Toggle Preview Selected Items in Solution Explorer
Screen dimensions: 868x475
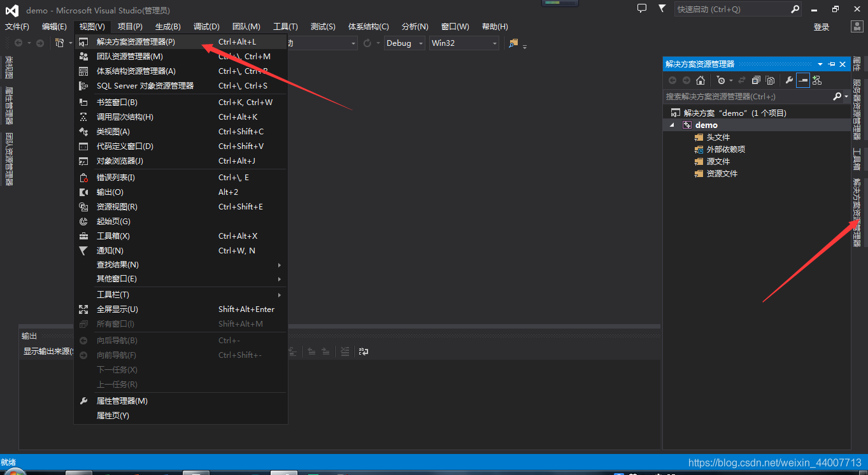(x=802, y=80)
